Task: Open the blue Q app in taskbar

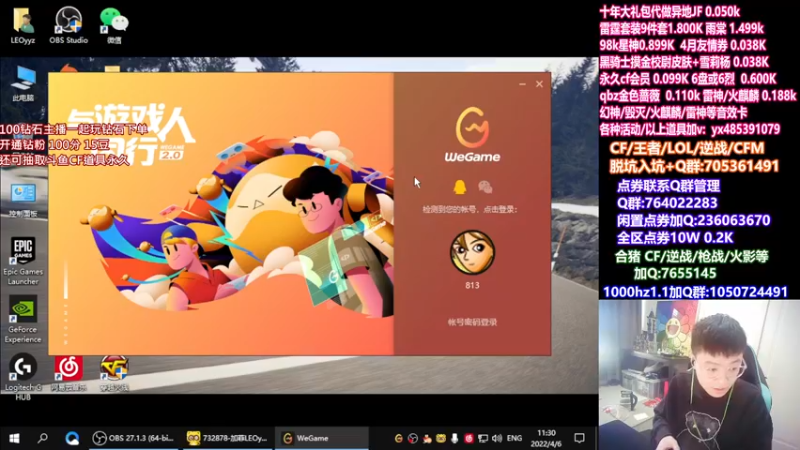Action: point(72,438)
